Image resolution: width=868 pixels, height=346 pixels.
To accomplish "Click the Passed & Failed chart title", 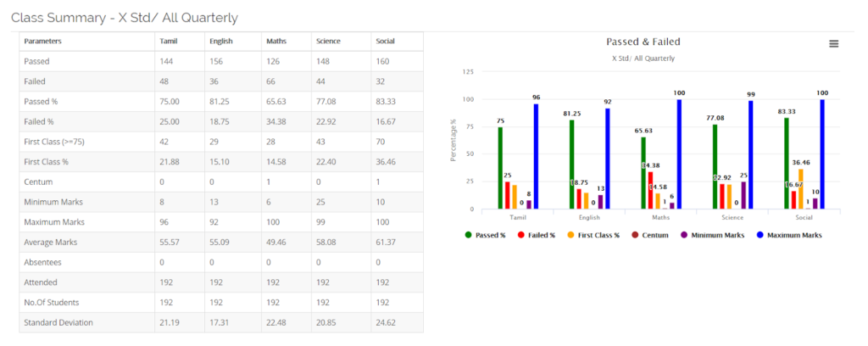I will pos(643,42).
